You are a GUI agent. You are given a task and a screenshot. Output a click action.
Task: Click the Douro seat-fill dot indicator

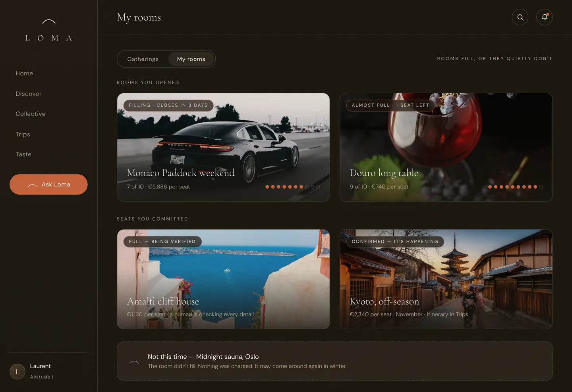point(516,187)
